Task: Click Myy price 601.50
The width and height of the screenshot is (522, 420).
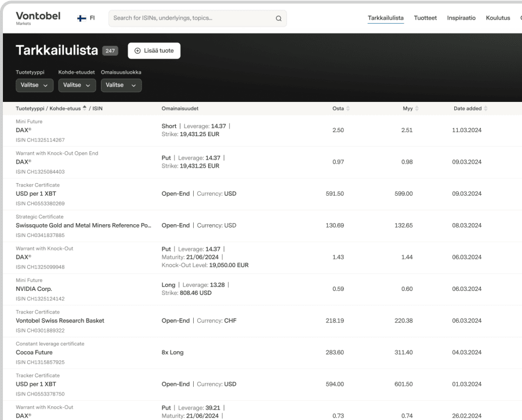Action: pyautogui.click(x=404, y=384)
